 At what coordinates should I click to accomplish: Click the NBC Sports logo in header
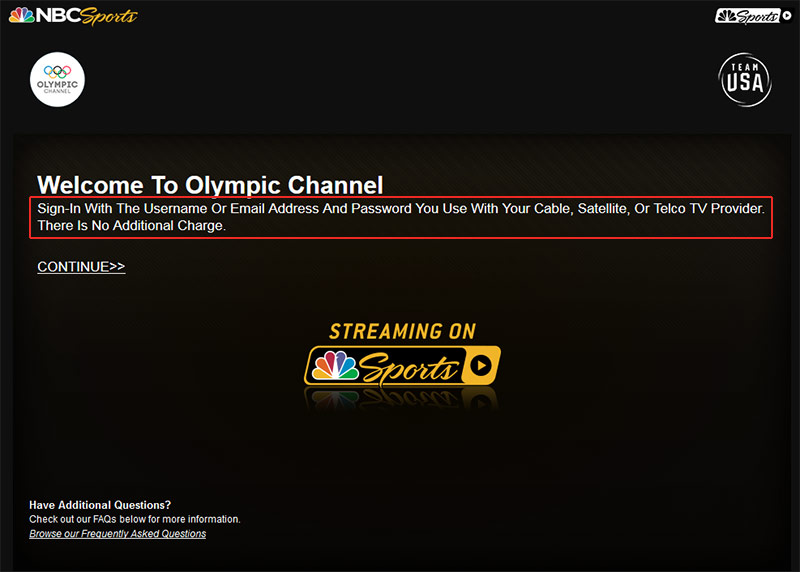73,16
